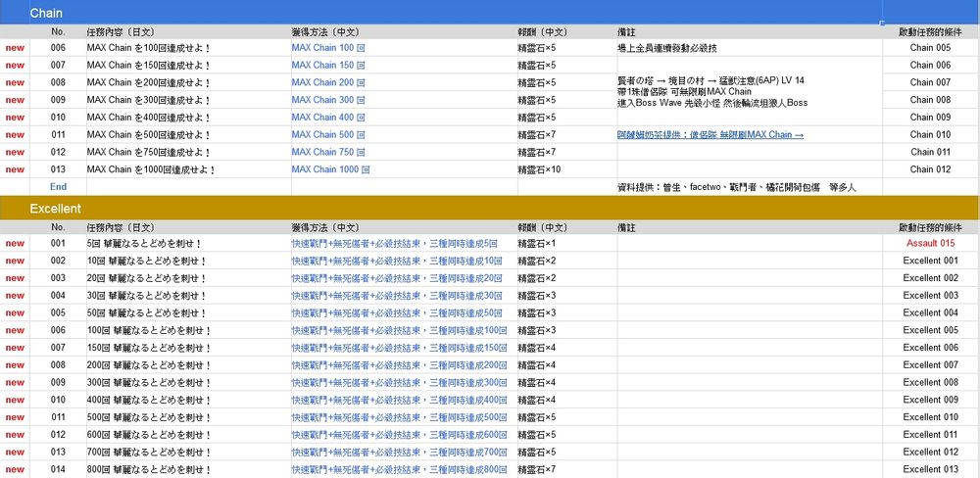This screenshot has width=980, height=478.
Task: Select cell 500回 華麗なるとどめを刺せ！
Action: pyautogui.click(x=189, y=416)
